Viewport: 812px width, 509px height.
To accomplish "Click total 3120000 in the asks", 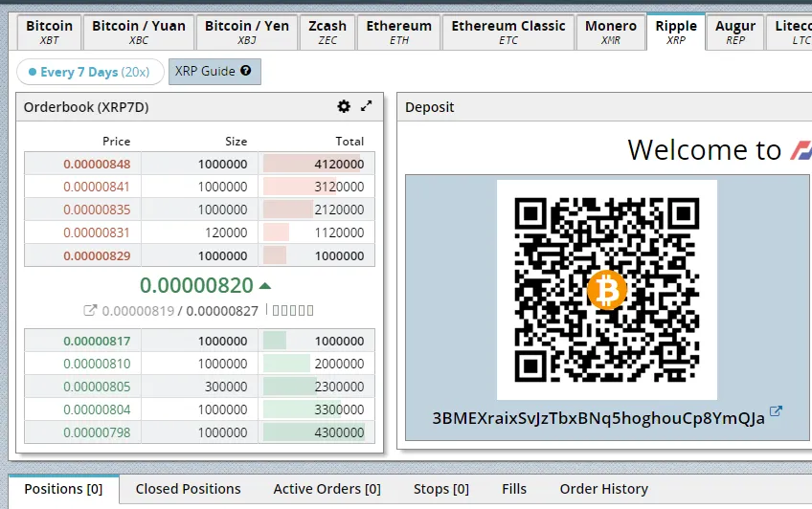I will point(339,187).
